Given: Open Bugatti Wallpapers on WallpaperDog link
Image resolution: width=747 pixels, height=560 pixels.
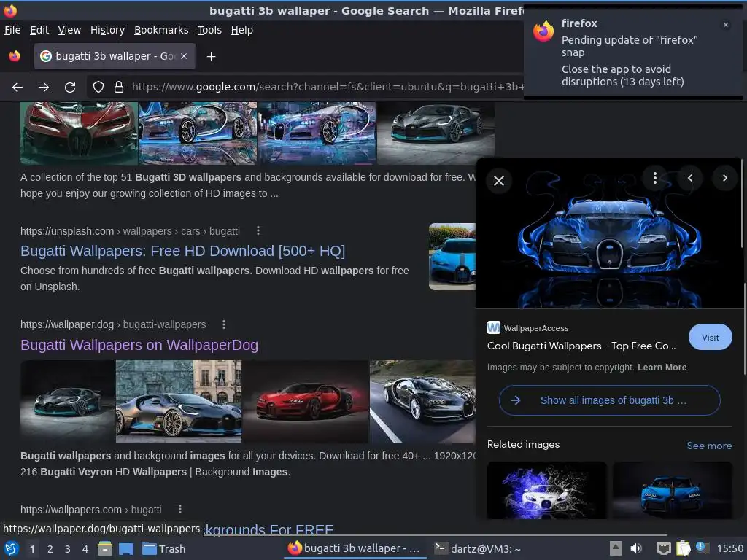Looking at the screenshot, I should 139,345.
